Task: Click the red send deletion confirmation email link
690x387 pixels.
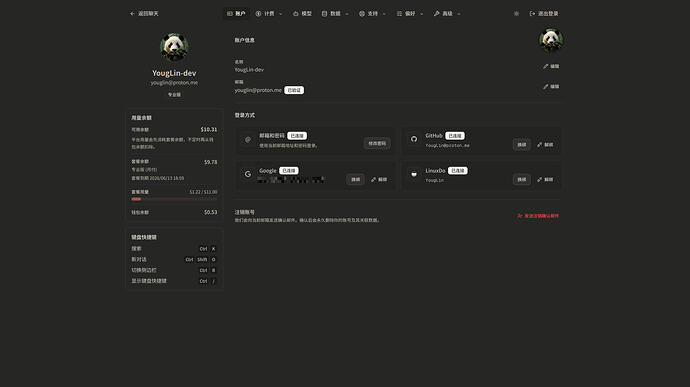Action: [538, 216]
